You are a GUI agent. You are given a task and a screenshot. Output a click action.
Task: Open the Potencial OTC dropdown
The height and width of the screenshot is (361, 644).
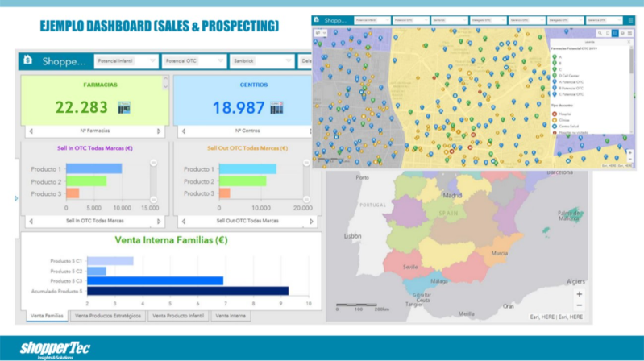coord(192,60)
